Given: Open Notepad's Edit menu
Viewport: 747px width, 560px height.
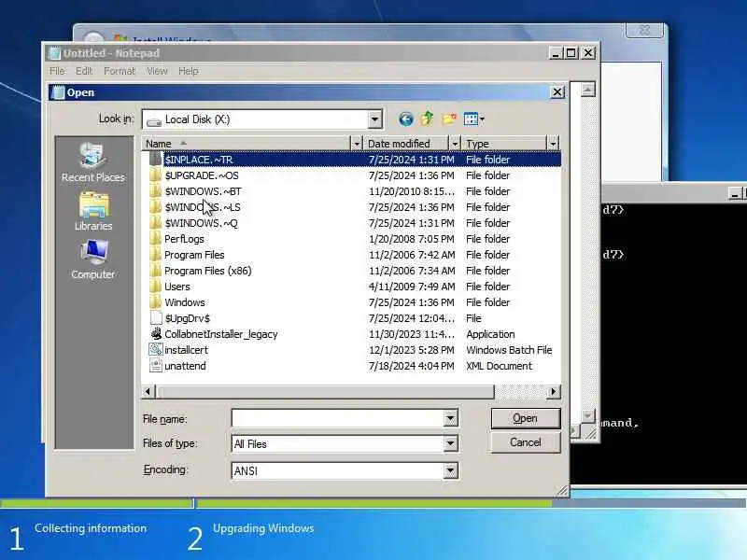Looking at the screenshot, I should coord(84,71).
